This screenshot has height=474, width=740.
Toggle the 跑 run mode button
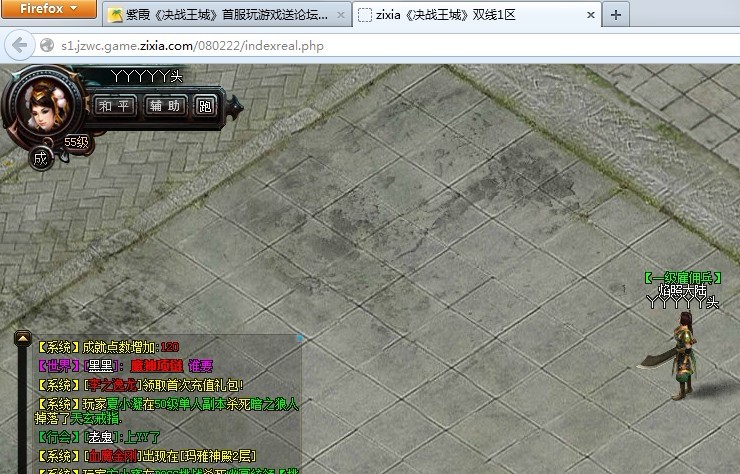pyautogui.click(x=205, y=105)
